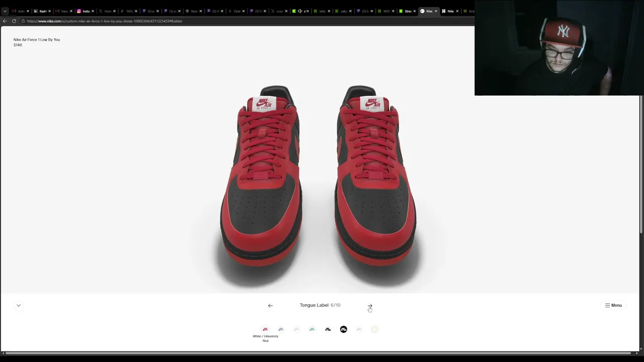The width and height of the screenshot is (644, 362).
Task: Open the browser tab search dropdown
Action: pos(5,11)
